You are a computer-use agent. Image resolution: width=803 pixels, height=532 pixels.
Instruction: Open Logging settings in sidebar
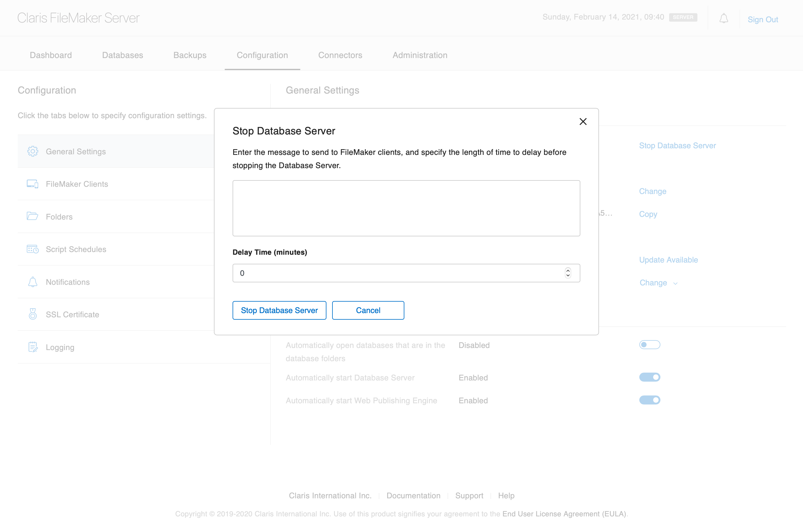tap(144, 347)
